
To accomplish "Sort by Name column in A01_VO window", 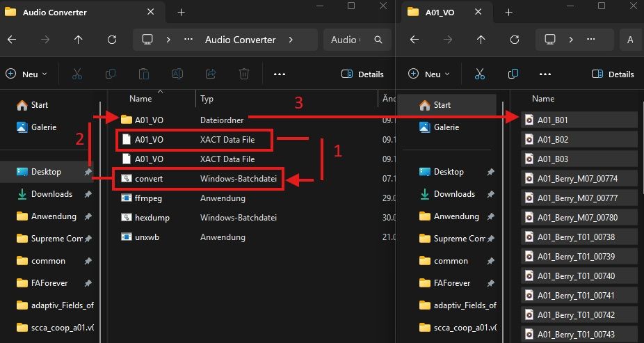I will click(543, 99).
